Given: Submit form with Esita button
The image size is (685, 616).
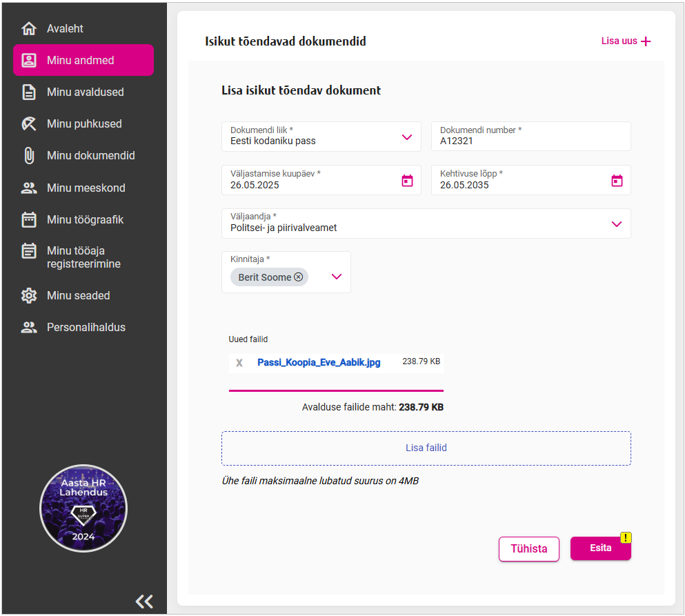Looking at the screenshot, I should pyautogui.click(x=599, y=548).
